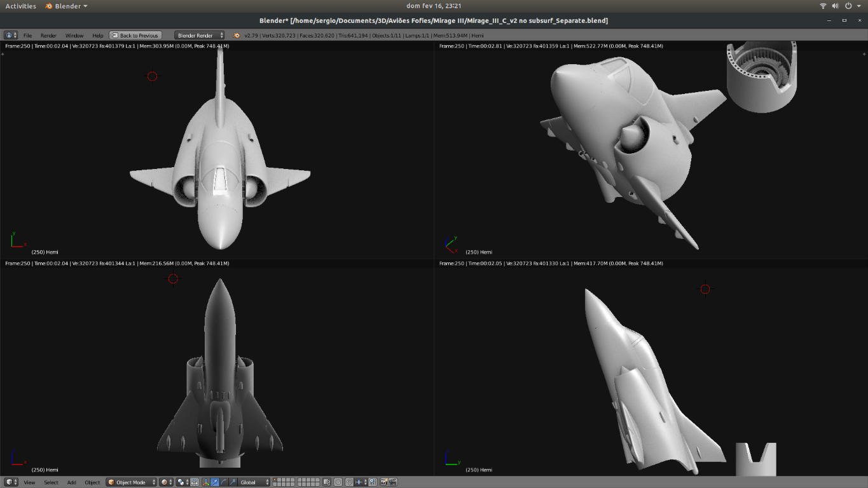Expand the Global orientation dropdown
868x488 pixels.
[254, 482]
